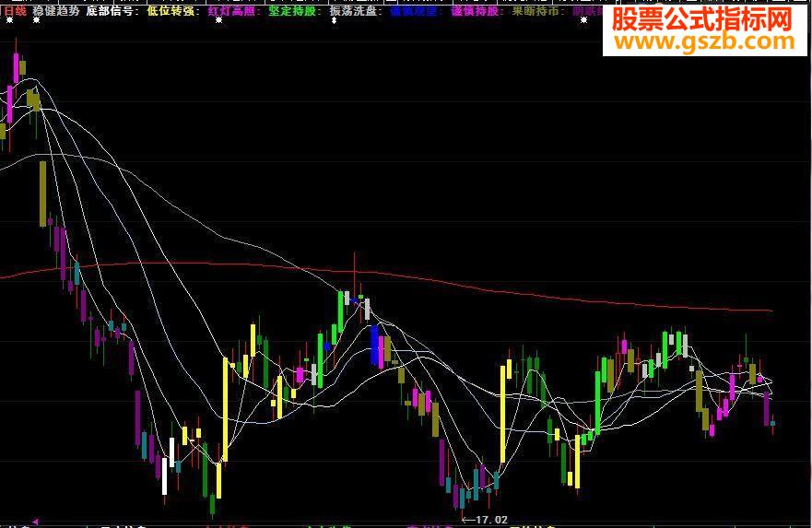Screen dimensions: 812x528
Task: Select the 日线 period label
Action: pyautogui.click(x=15, y=11)
